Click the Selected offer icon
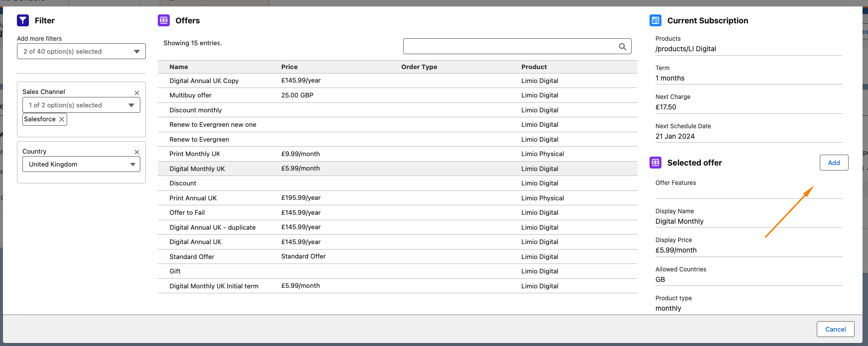 tap(655, 163)
